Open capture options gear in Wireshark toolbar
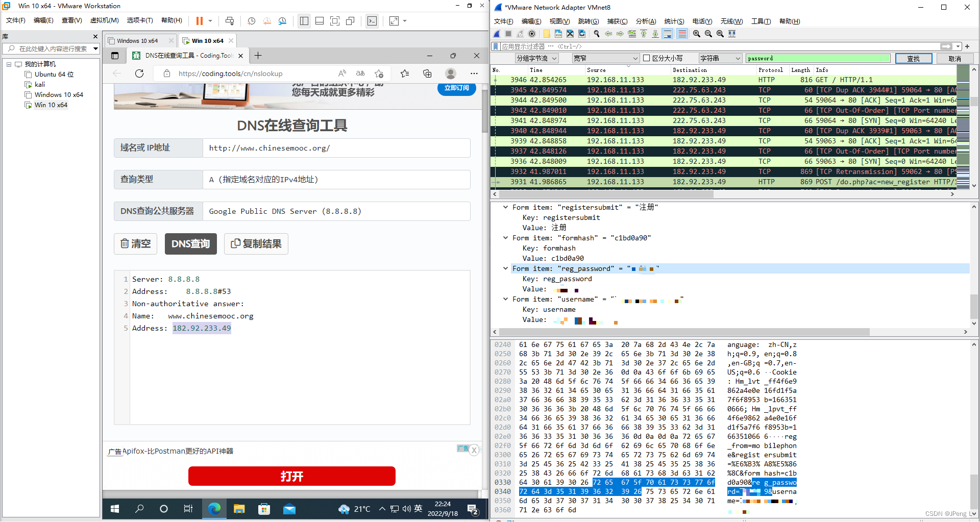The width and height of the screenshot is (980, 522). (x=532, y=34)
